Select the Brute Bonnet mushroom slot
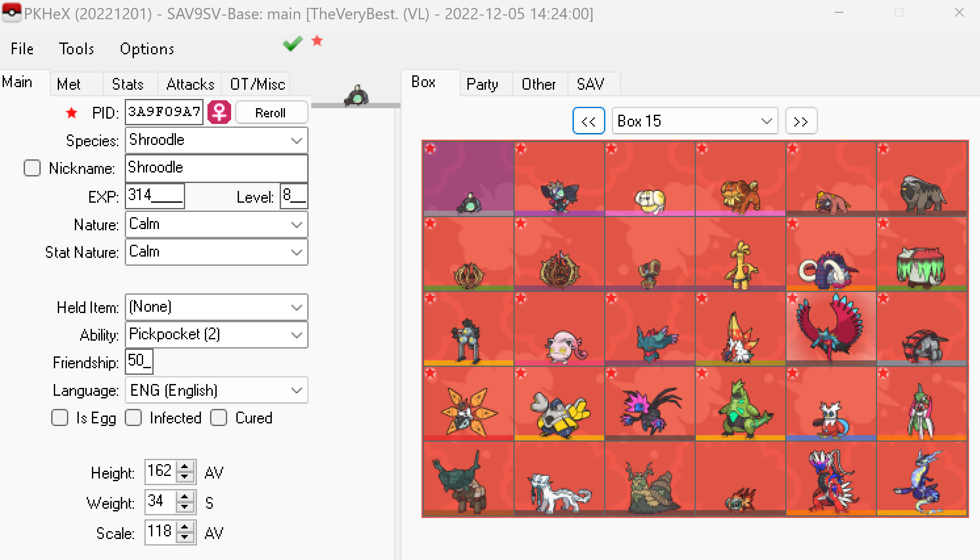This screenshot has height=560, width=980. coord(921,254)
